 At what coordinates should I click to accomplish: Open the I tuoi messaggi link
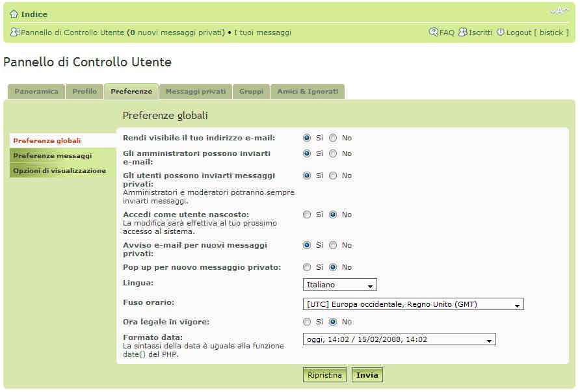click(x=263, y=33)
